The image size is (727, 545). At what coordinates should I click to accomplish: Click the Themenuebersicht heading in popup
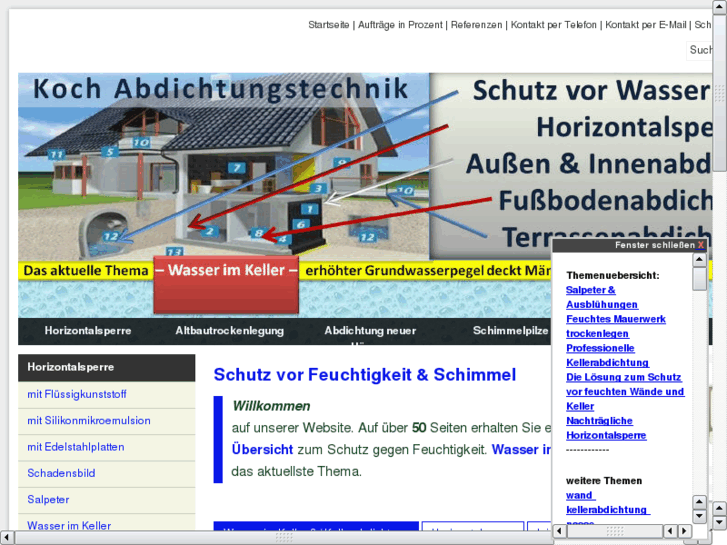click(x=612, y=276)
